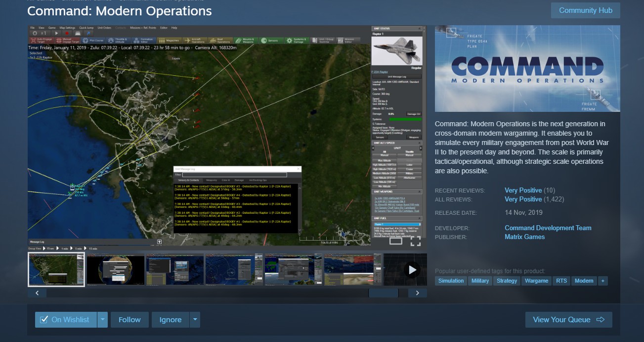Select the Simulation tag
Image resolution: width=644 pixels, height=342 pixels.
point(451,281)
